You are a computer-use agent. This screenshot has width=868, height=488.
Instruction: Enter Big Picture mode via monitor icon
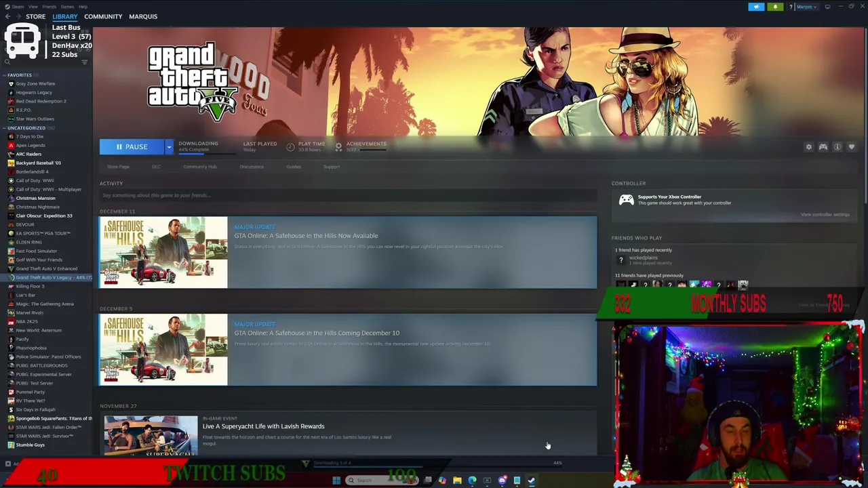click(827, 7)
